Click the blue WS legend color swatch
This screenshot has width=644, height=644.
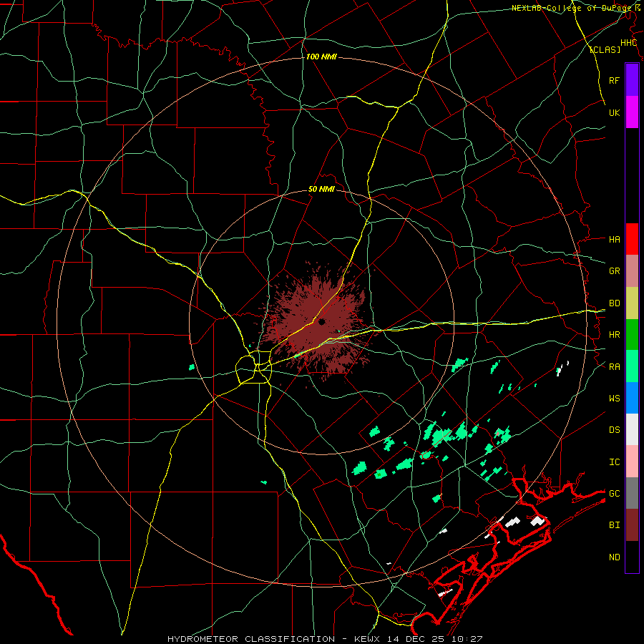(632, 398)
